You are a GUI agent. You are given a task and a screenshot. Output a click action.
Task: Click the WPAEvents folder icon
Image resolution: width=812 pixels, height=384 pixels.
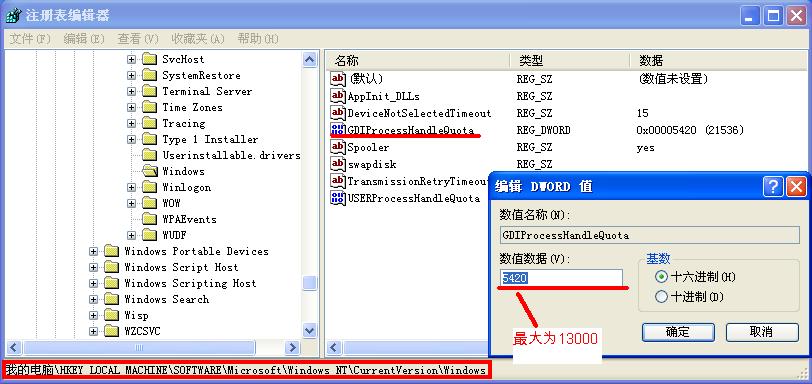(150, 219)
